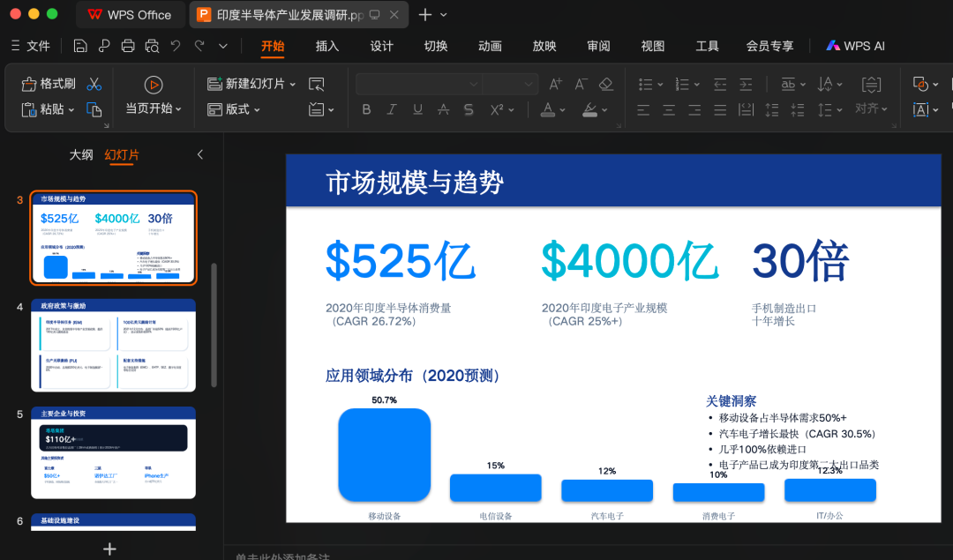Open the font name combo box
Viewport: 953px width, 560px height.
419,84
